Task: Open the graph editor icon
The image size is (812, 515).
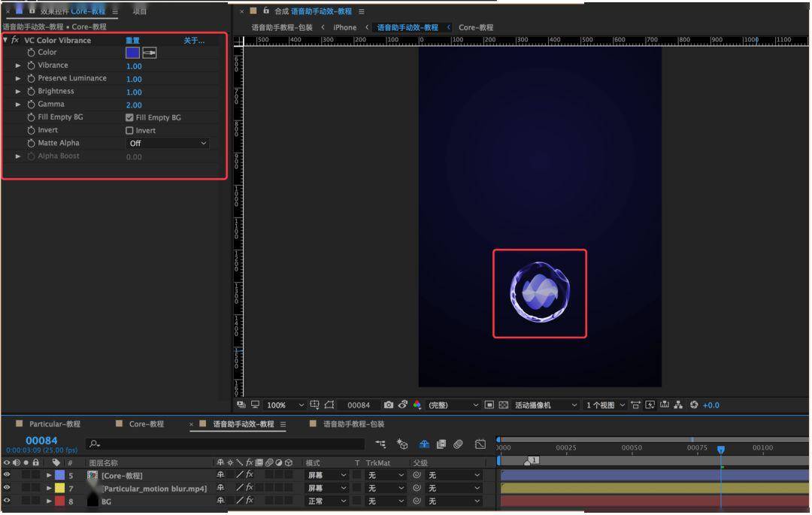Action: pos(480,444)
